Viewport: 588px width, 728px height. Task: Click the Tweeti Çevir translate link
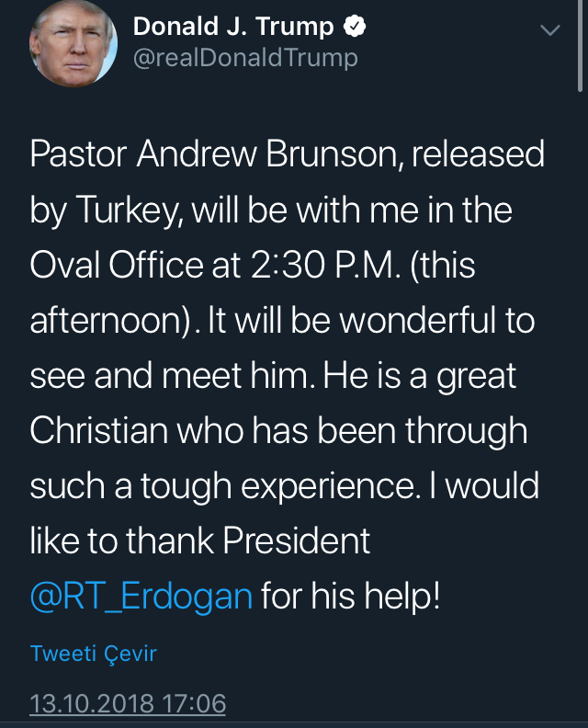tap(93, 654)
